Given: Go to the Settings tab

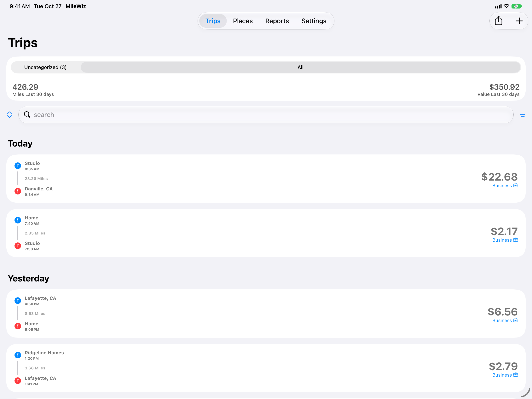Looking at the screenshot, I should (314, 21).
